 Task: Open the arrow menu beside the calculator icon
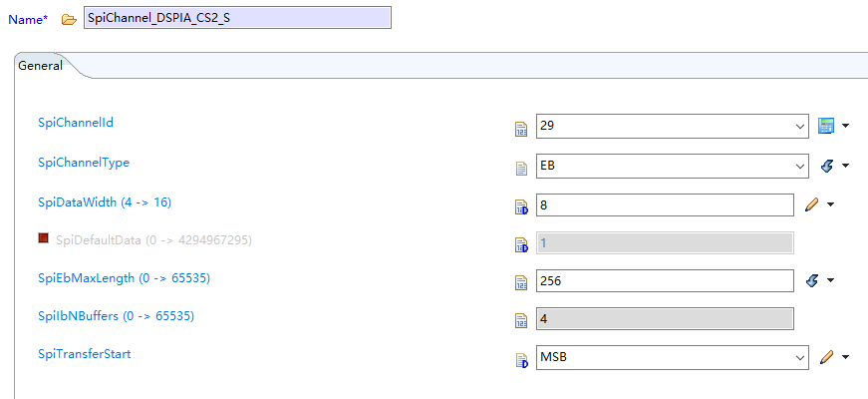click(846, 127)
